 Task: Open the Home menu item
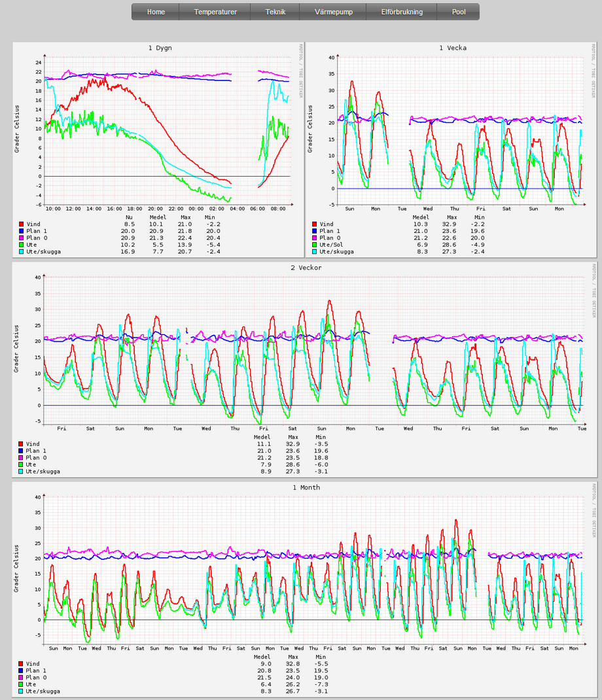coord(156,12)
